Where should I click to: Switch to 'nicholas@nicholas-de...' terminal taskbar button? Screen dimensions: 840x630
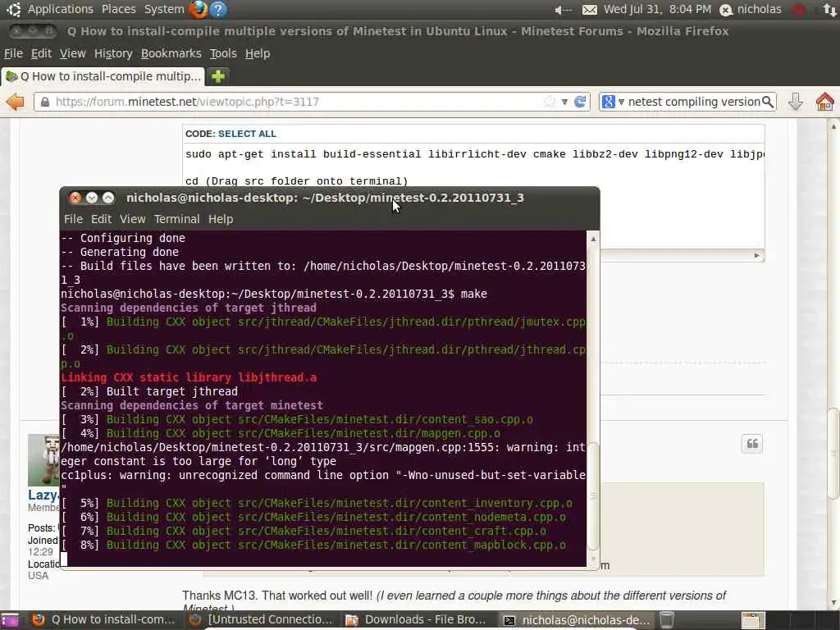(577, 620)
